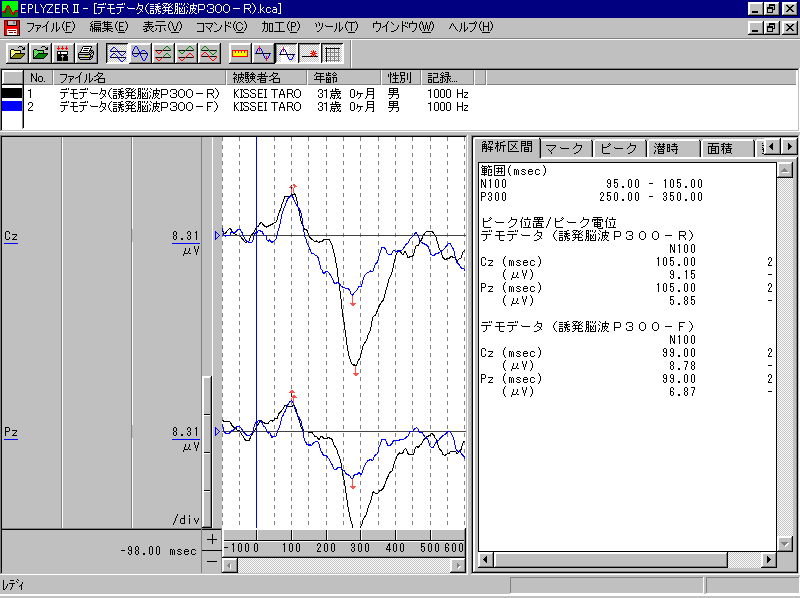Open the ファイル(F) menu

tap(49, 26)
